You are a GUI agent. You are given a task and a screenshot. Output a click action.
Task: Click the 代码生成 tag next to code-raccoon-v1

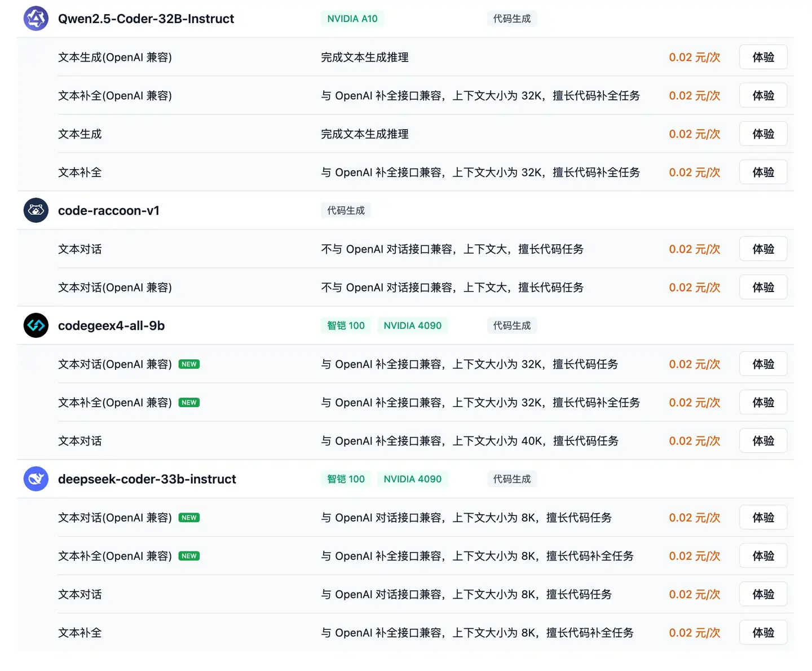346,210
